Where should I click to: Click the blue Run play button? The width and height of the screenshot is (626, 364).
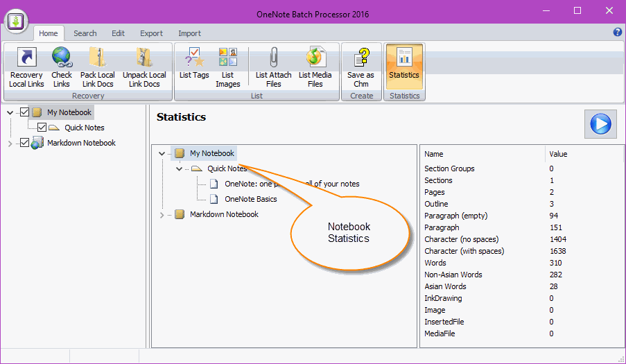coord(600,123)
